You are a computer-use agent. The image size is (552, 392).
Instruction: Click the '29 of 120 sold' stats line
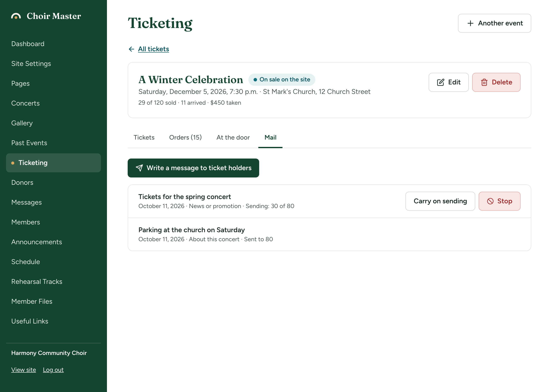[x=190, y=103]
